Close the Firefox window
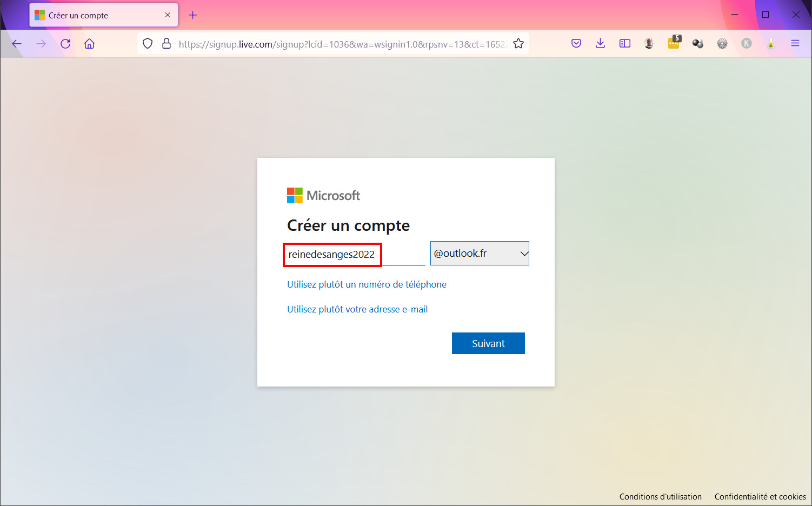 pyautogui.click(x=796, y=15)
